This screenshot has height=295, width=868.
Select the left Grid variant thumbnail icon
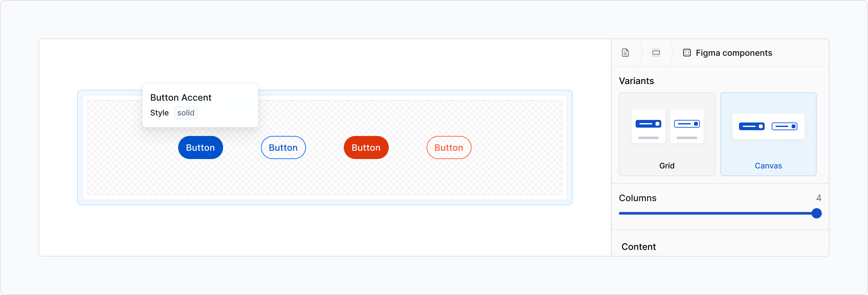(x=648, y=126)
